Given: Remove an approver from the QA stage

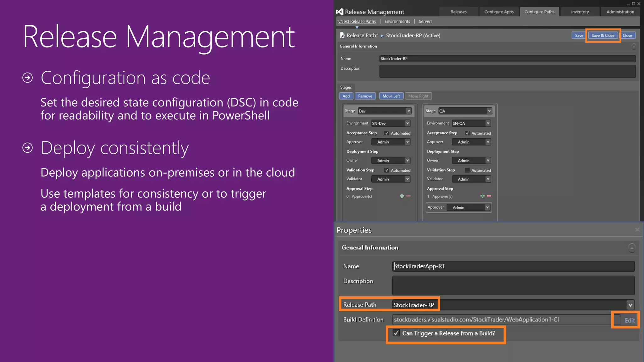Looking at the screenshot, I should (489, 196).
